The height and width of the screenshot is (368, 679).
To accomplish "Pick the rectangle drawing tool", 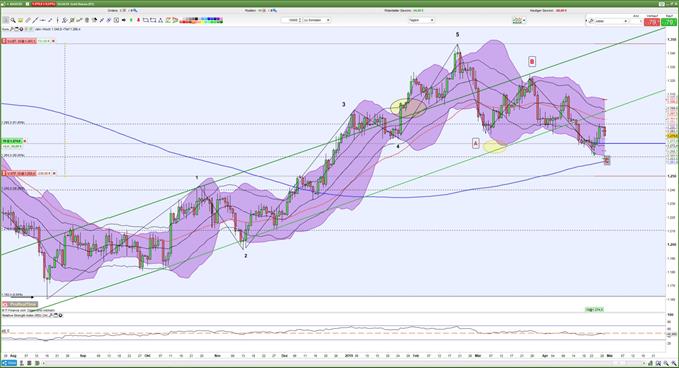I will tap(146, 20).
